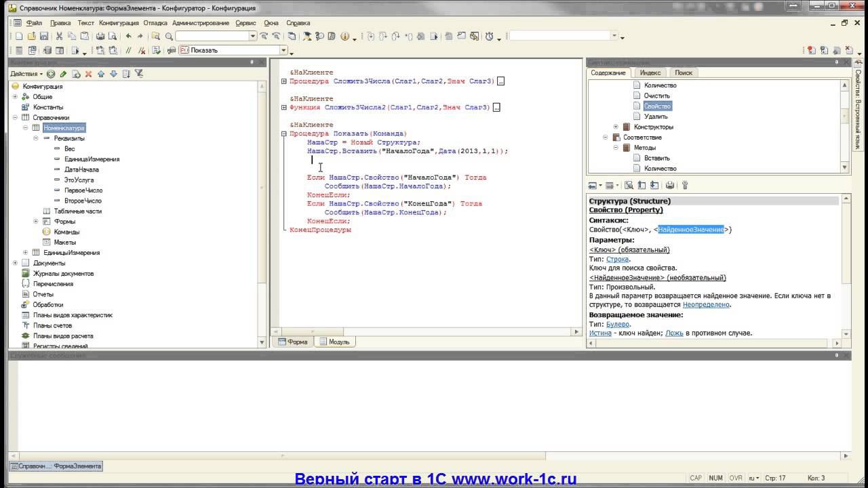Image resolution: width=868 pixels, height=488 pixels.
Task: Follow the Неопределено link in help text
Action: click(x=706, y=305)
